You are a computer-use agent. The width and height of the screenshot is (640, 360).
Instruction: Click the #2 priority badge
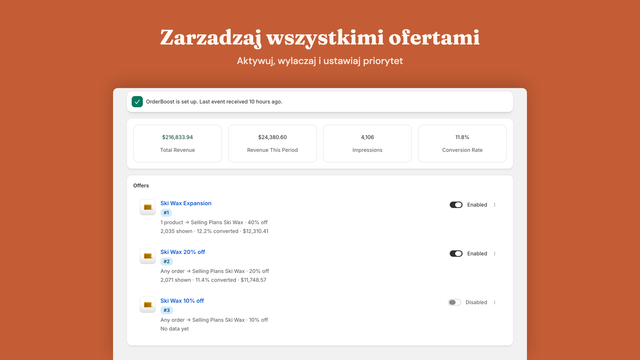click(166, 262)
